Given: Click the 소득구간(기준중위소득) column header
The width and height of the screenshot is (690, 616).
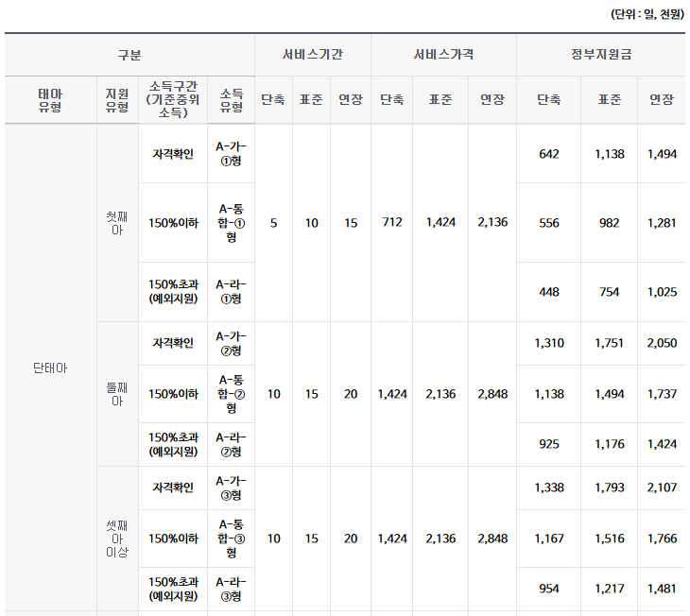Looking at the screenshot, I should [x=173, y=100].
